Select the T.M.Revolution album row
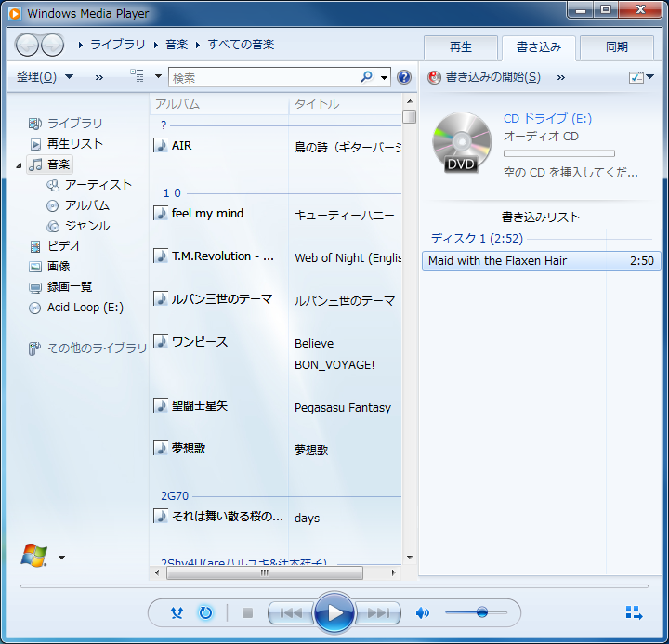Viewport: 669px width, 644px height. click(x=222, y=256)
